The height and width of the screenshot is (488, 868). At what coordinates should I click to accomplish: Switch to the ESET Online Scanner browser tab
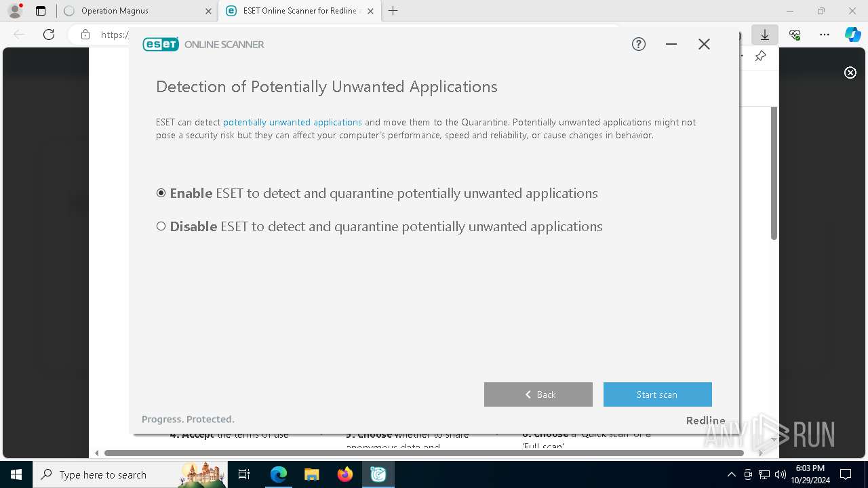(x=298, y=11)
